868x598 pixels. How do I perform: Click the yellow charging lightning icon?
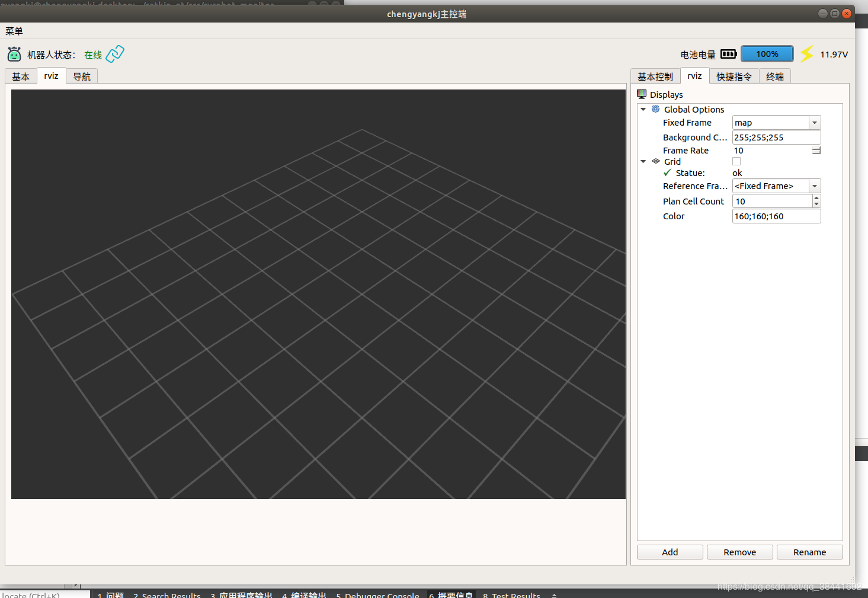[x=807, y=53]
